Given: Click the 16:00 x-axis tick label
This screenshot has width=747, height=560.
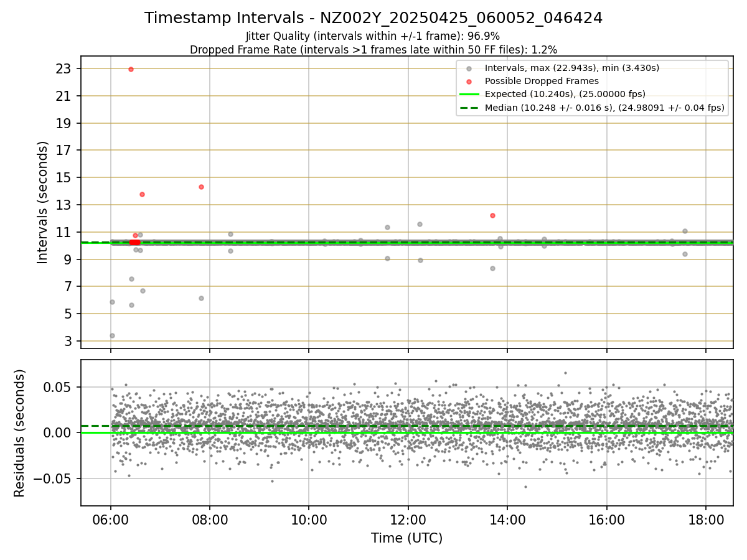Looking at the screenshot, I should [x=607, y=520].
